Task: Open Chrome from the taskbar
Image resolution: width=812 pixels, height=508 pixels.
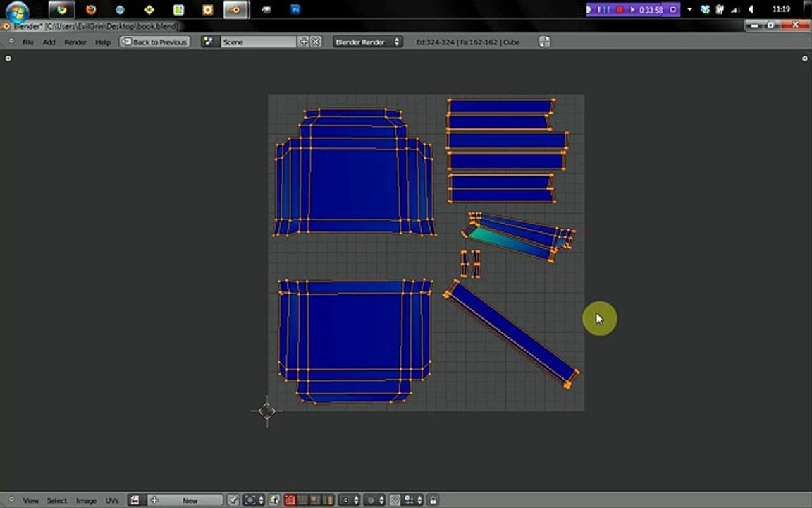Action: pos(61,9)
